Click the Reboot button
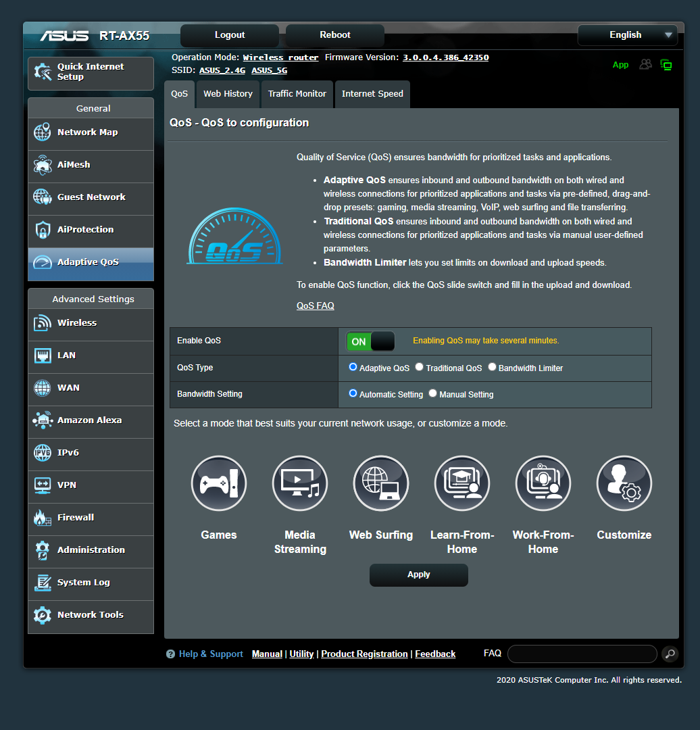 (335, 35)
